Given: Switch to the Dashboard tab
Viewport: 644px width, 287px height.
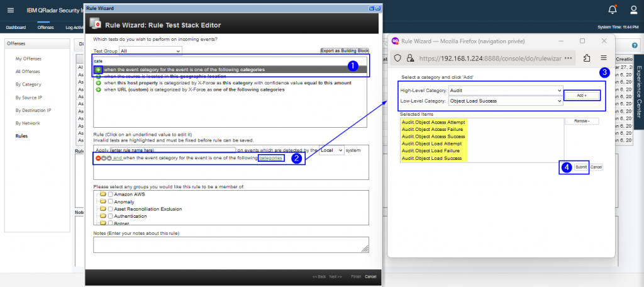Looking at the screenshot, I should coord(16,28).
